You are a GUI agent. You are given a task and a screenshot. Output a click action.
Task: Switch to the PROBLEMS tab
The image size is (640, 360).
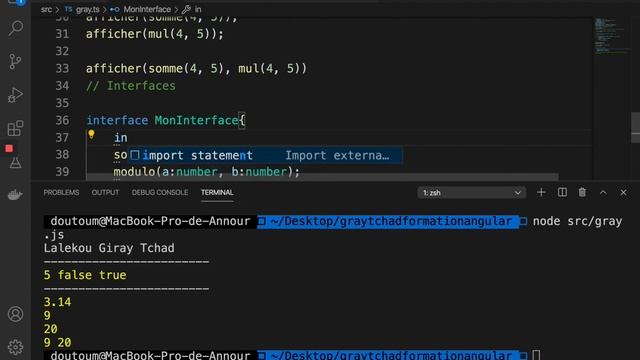click(x=61, y=193)
